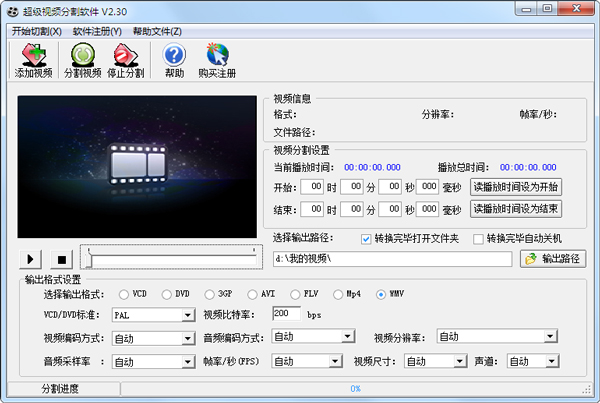Toggle 转换完毕自动关机 checkbox
Image resolution: width=600 pixels, height=403 pixels.
tap(478, 239)
